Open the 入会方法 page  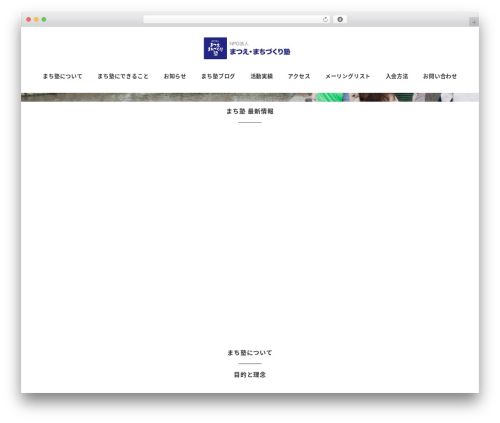tap(397, 76)
